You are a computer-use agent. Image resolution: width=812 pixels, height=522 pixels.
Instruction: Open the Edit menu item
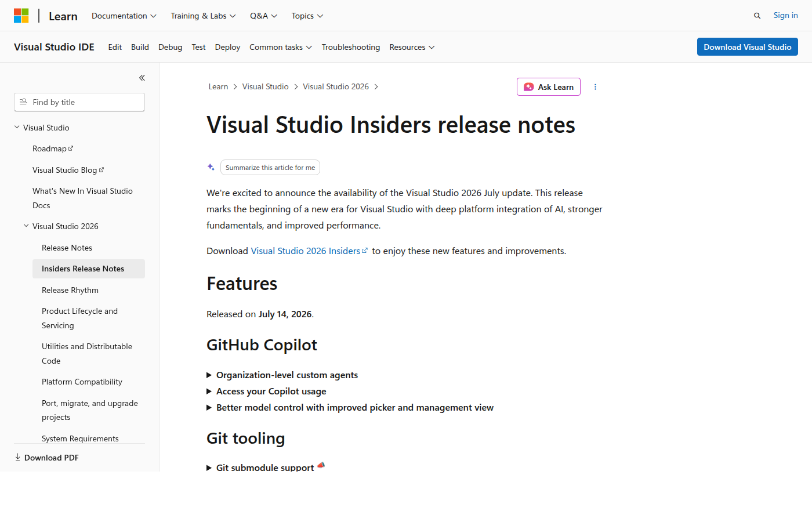(x=115, y=47)
